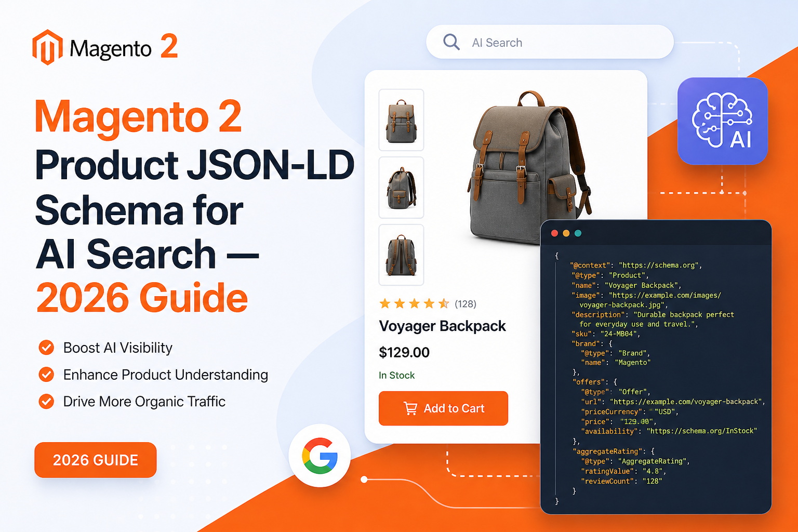Screen dimensions: 798x532
Task: Open the (128) review count
Action: (x=465, y=304)
